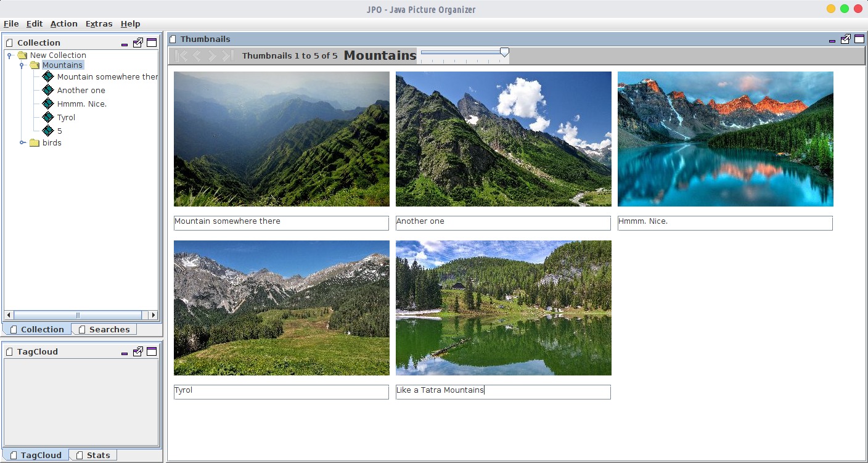This screenshot has width=868, height=463.
Task: Edit the 'Hmmm. Nice.' caption field
Action: [725, 223]
